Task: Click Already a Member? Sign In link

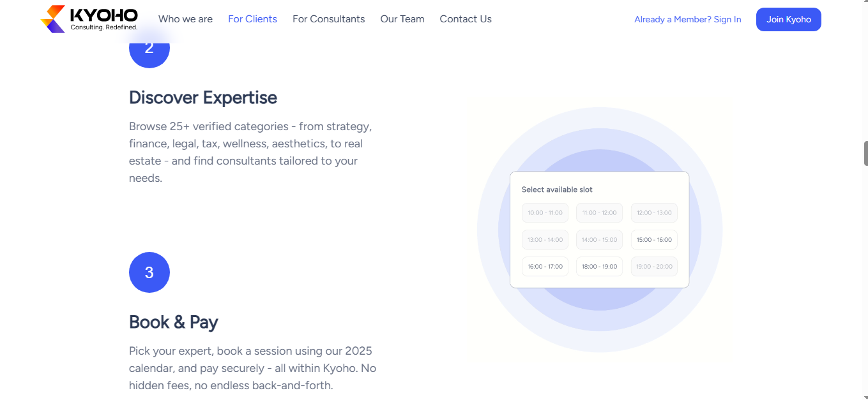Action: coord(687,20)
